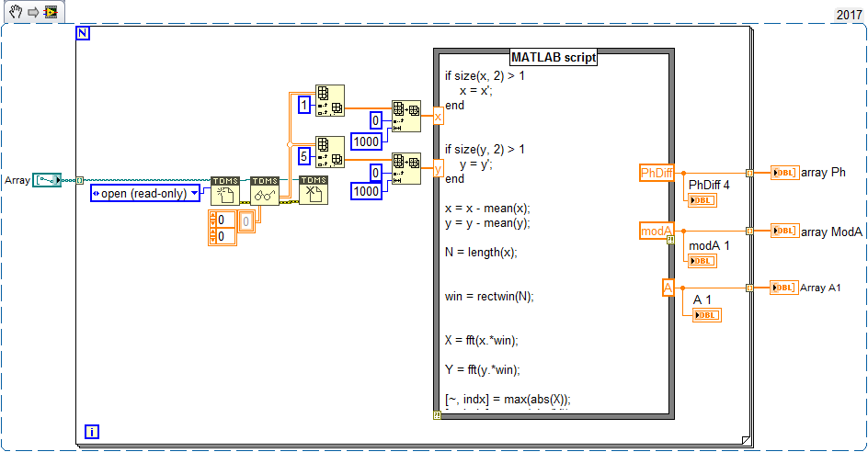Click Index Array node wired to constant 1
This screenshot has width=868, height=452.
point(329,99)
